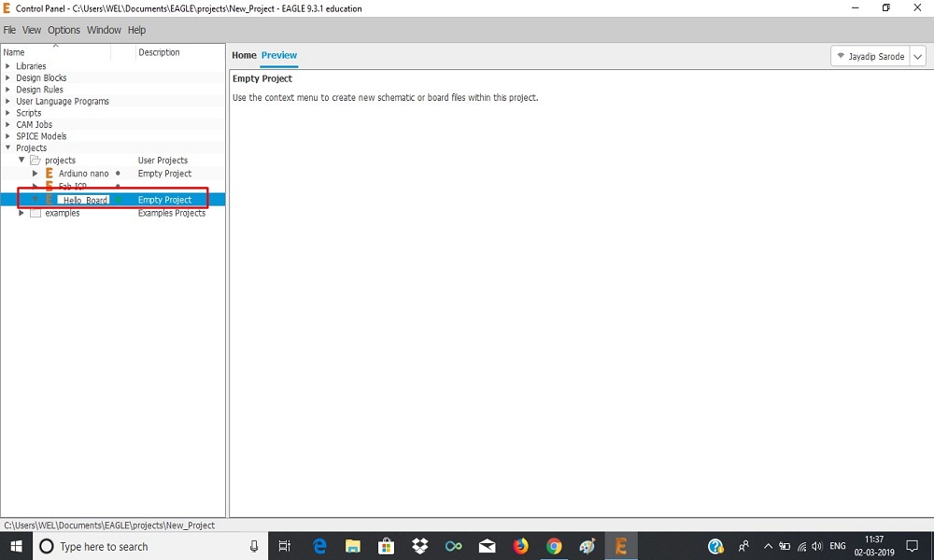Click the microphone icon in taskbar search
Screen dimensions: 934x560
(x=254, y=546)
